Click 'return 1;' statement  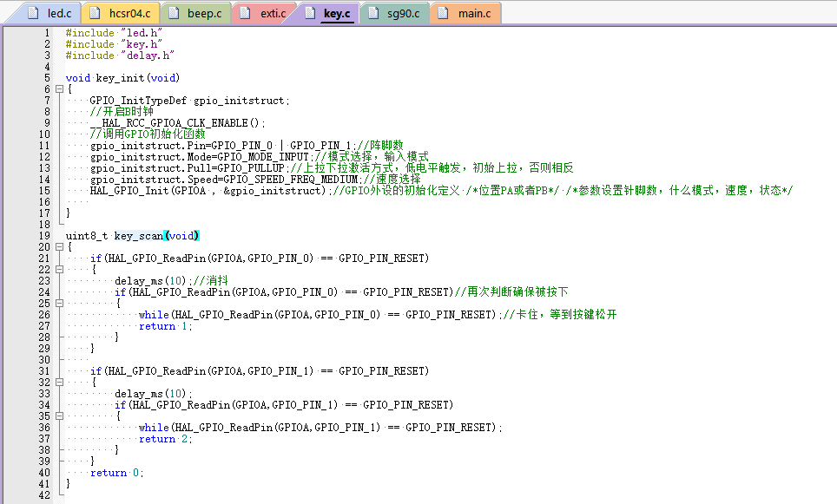click(x=166, y=326)
